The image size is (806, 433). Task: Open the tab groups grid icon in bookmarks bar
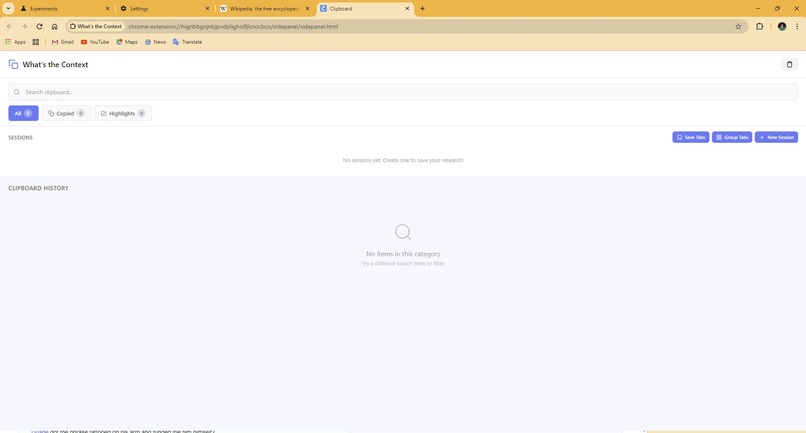(35, 42)
